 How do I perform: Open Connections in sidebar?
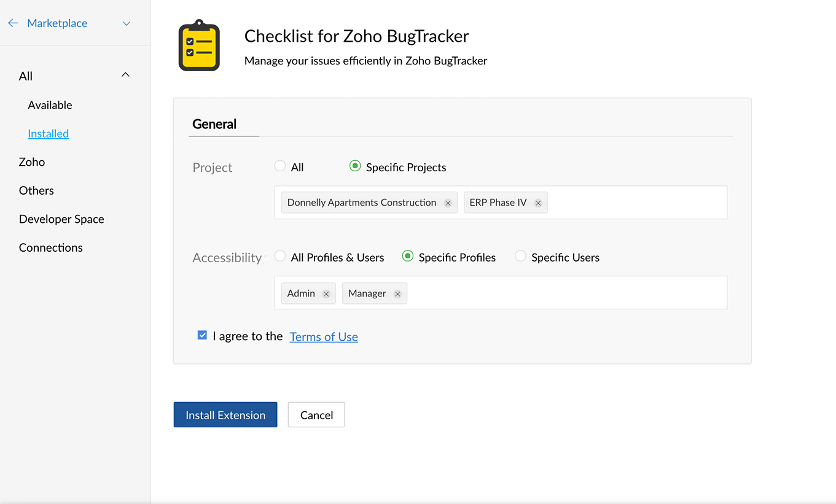pyautogui.click(x=50, y=247)
